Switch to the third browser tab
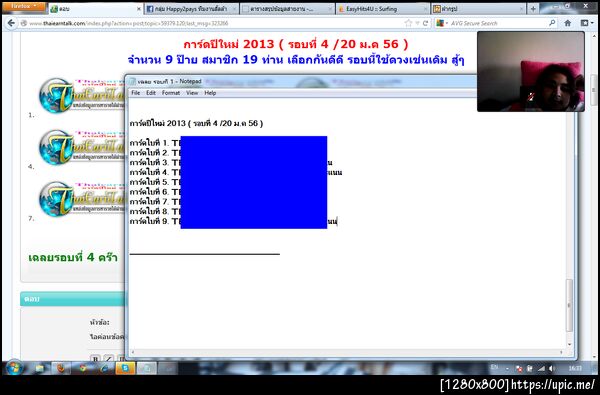This screenshot has height=395, width=600. 287,9
